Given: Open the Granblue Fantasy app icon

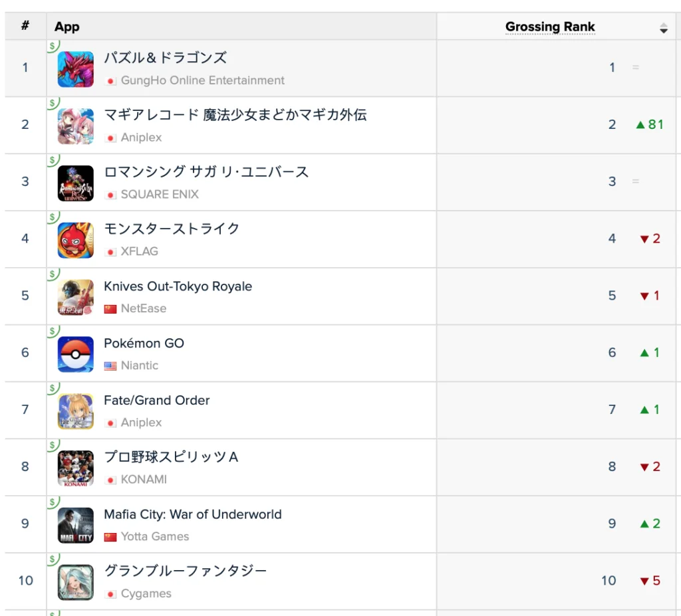Looking at the screenshot, I should pos(74,581).
